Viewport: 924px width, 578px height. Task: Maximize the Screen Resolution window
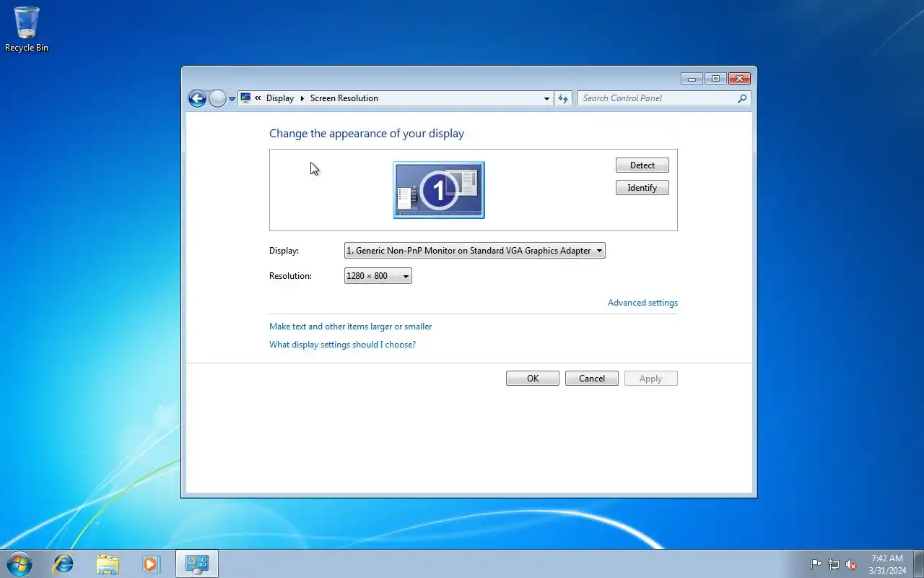tap(715, 79)
